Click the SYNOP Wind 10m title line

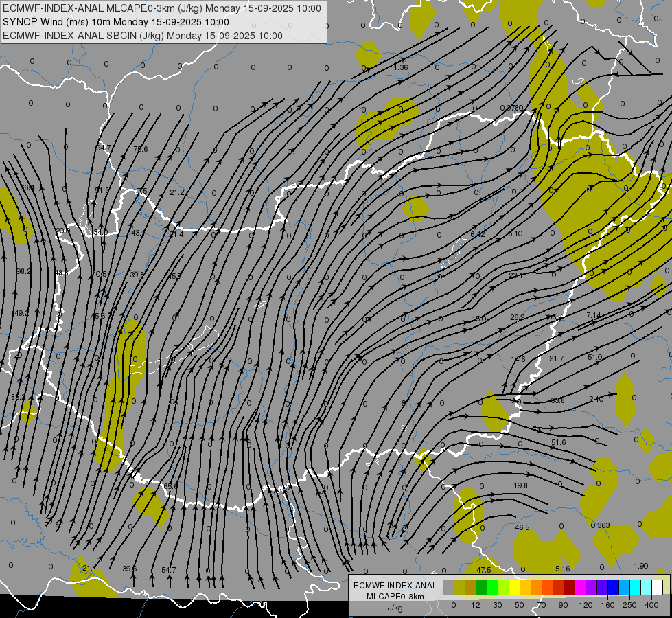[x=116, y=22]
